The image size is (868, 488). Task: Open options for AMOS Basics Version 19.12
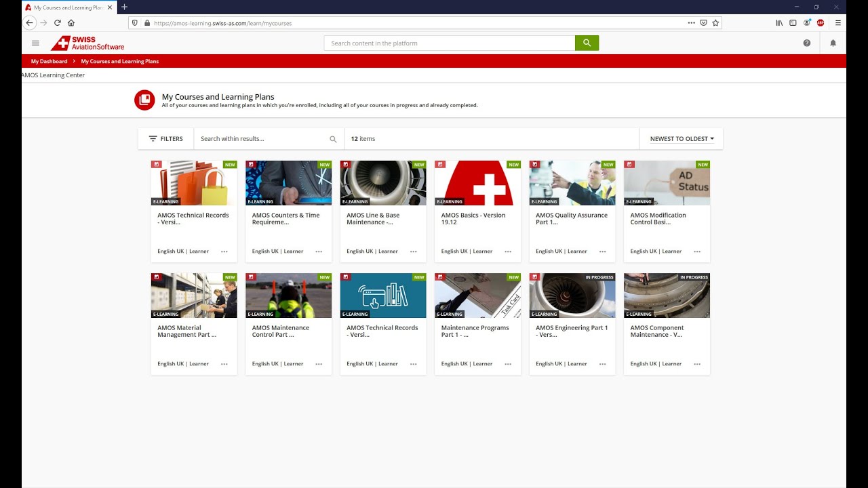pos(508,251)
